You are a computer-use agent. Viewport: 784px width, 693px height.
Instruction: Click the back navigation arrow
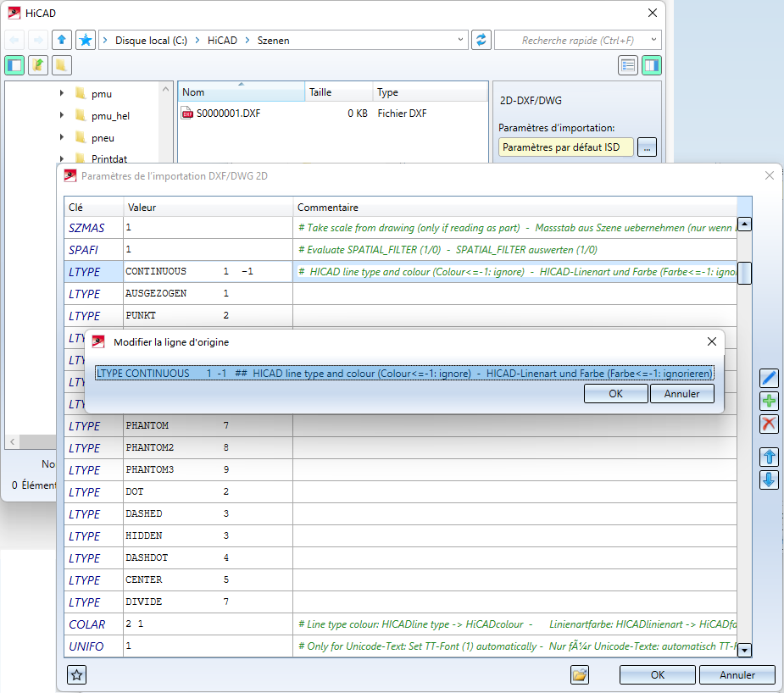coord(14,40)
